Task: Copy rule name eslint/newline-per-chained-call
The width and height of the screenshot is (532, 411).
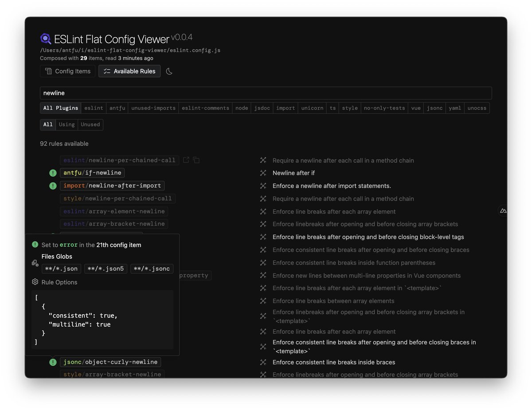Action: 196,160
